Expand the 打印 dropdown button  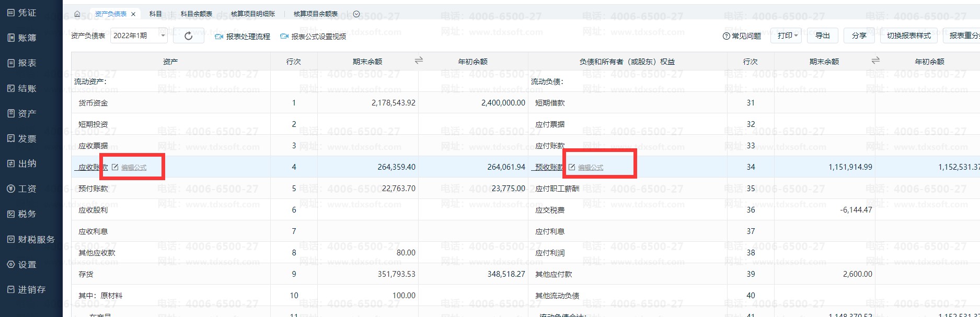point(786,36)
